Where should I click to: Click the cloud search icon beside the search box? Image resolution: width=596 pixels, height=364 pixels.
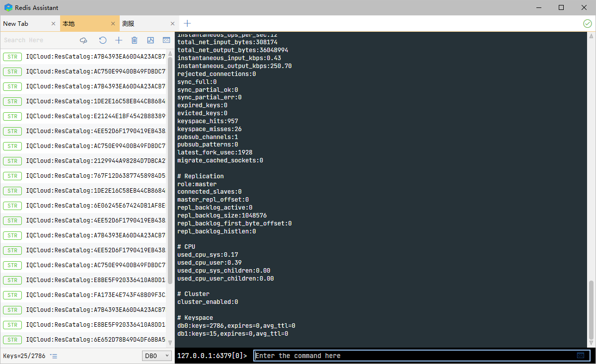coord(83,40)
